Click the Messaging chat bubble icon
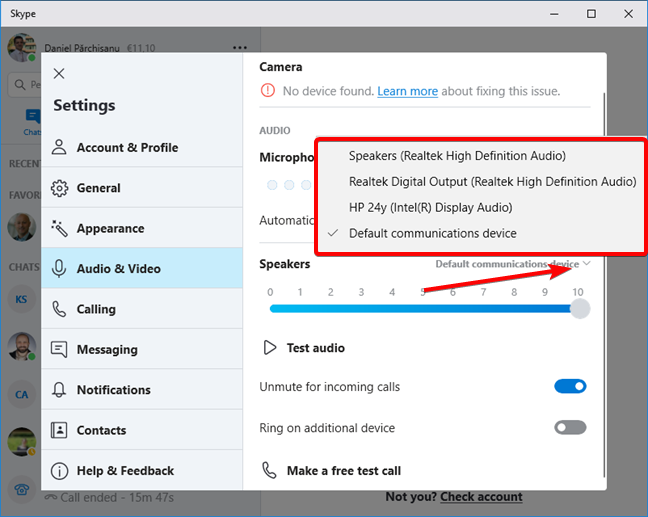This screenshot has height=517, width=648. pos(59,350)
